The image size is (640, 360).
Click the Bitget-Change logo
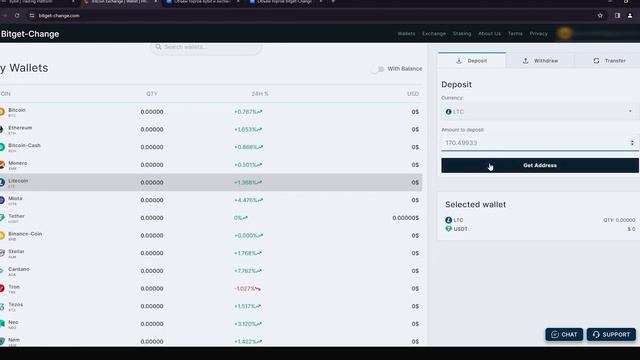30,34
